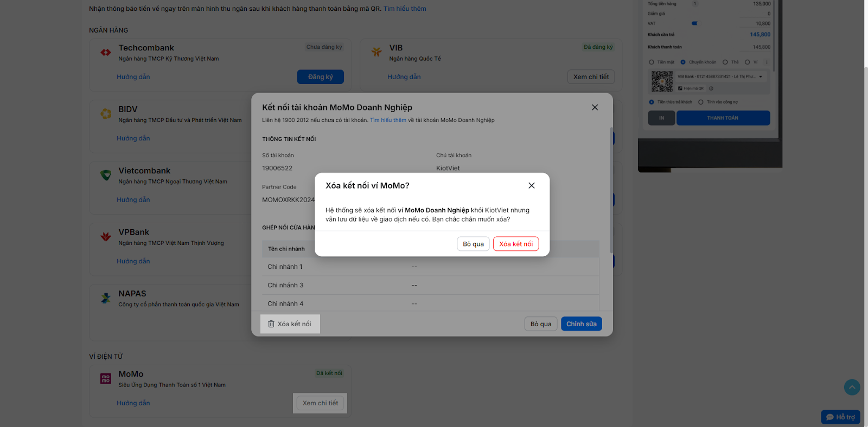Click the Vietcombank logo icon
The image size is (868, 427).
(106, 175)
